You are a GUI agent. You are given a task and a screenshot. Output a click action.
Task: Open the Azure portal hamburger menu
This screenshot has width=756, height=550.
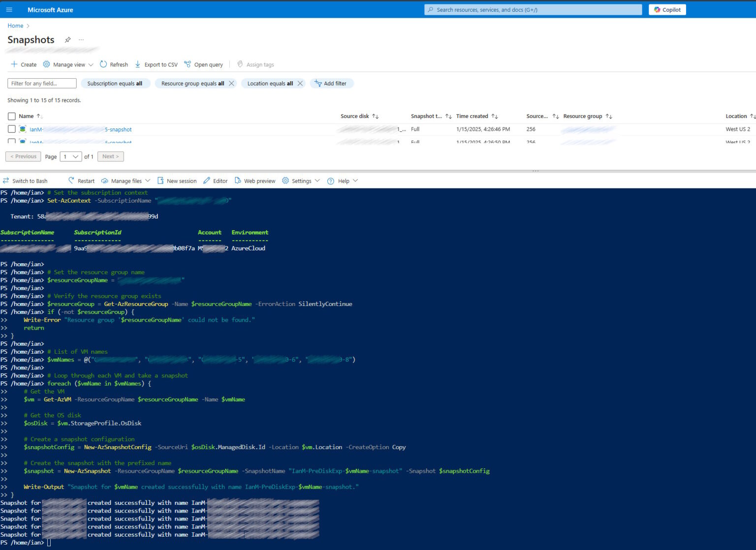[9, 9]
